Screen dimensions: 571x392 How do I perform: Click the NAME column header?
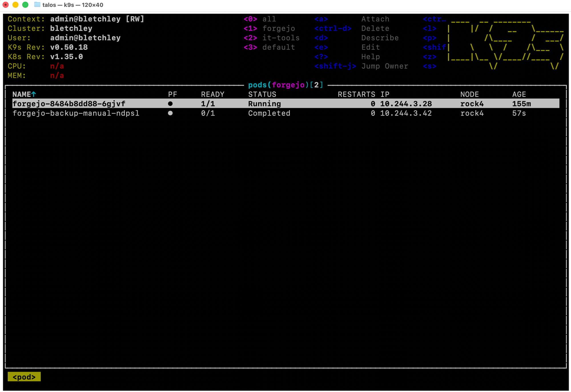pos(22,94)
